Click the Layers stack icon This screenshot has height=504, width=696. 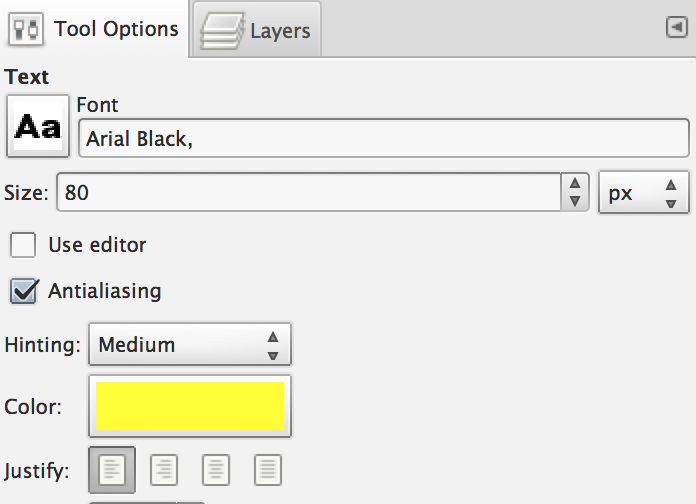pyautogui.click(x=222, y=31)
